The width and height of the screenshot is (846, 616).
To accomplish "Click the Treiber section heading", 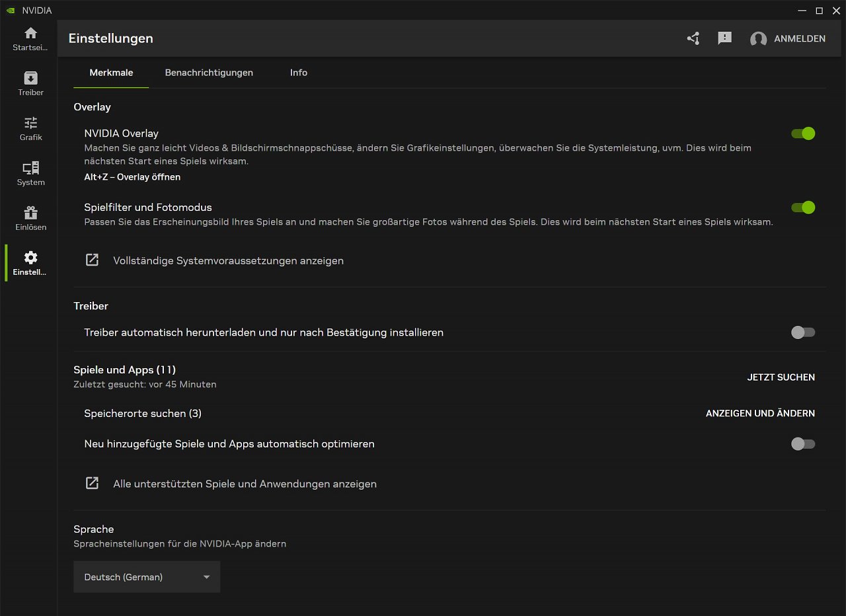I will tap(91, 306).
